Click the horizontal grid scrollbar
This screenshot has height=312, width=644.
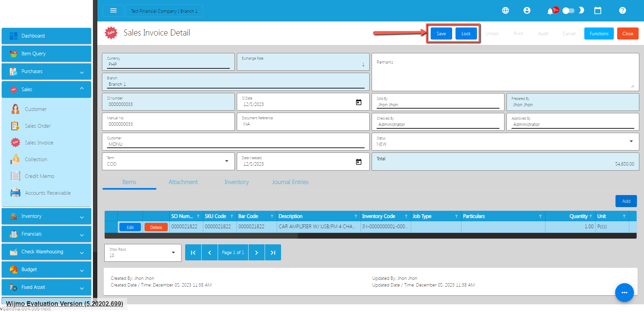[201, 236]
